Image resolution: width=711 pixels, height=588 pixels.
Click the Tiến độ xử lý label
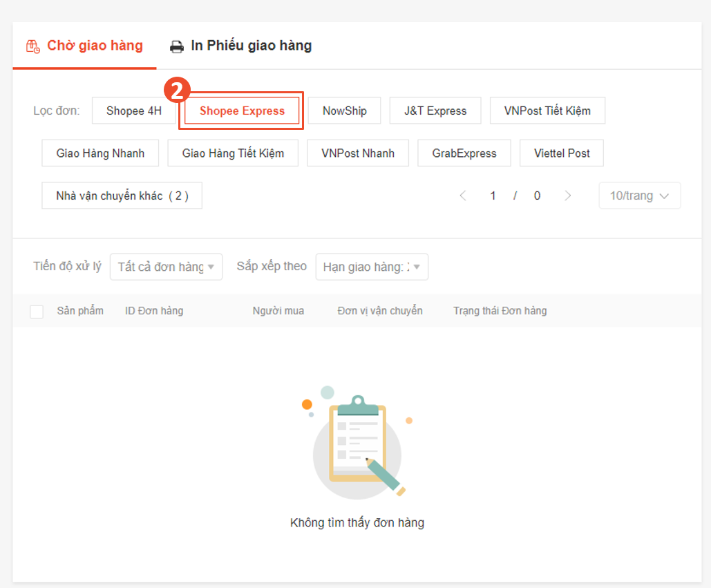coord(67,266)
